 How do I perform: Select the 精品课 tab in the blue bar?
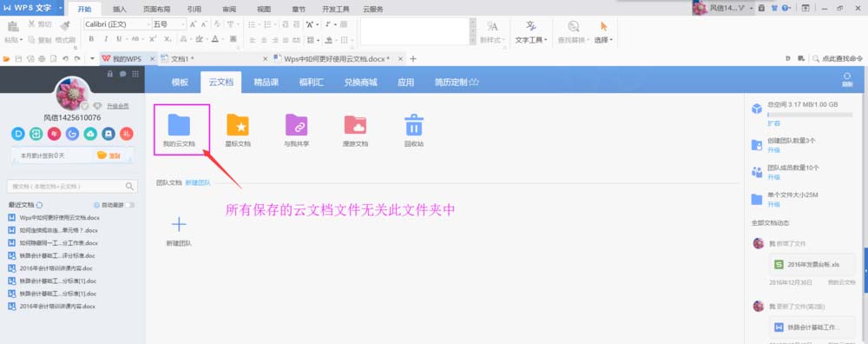(x=266, y=82)
